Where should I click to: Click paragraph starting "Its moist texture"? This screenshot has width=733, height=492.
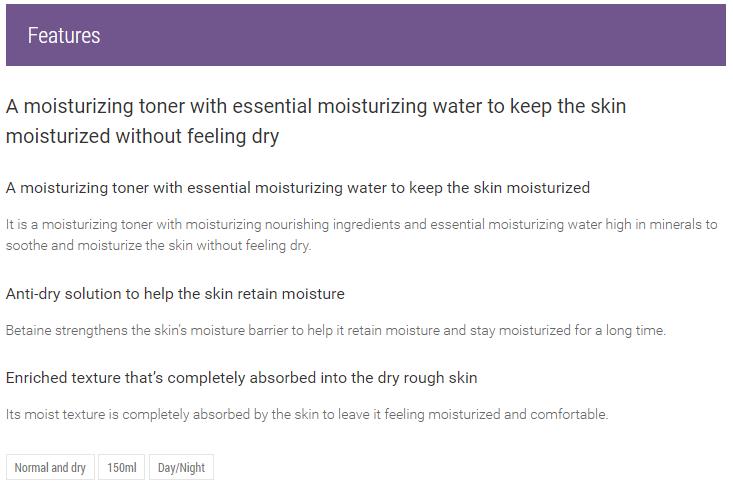tap(306, 414)
